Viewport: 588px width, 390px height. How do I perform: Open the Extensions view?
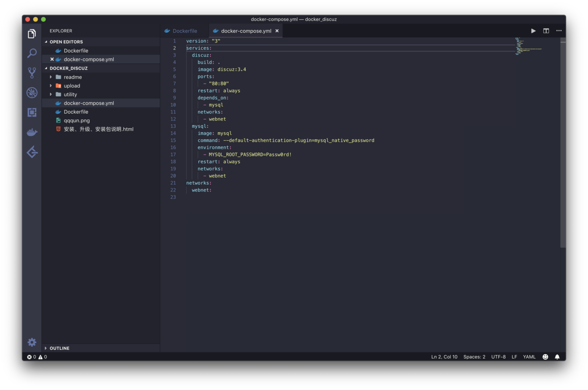click(32, 112)
